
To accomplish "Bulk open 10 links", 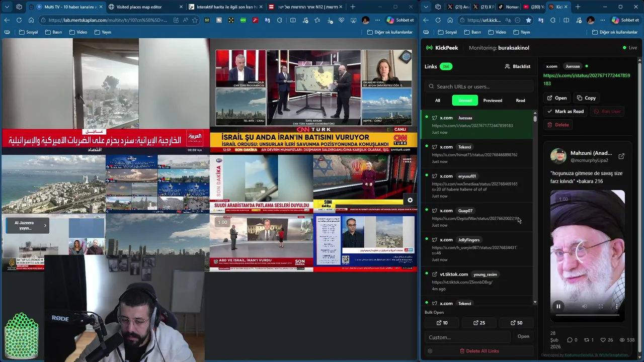I will [x=442, y=323].
